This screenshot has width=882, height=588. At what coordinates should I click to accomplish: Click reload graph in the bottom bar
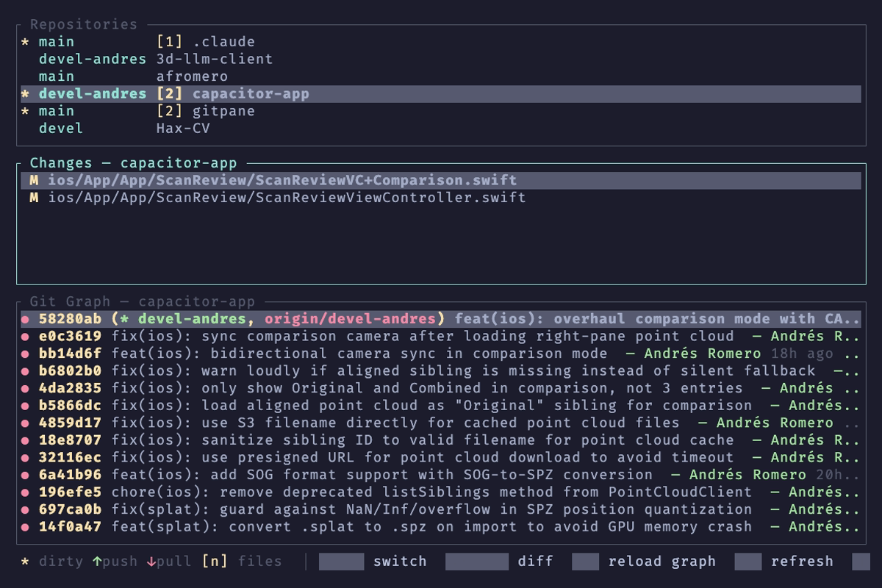pos(661,562)
